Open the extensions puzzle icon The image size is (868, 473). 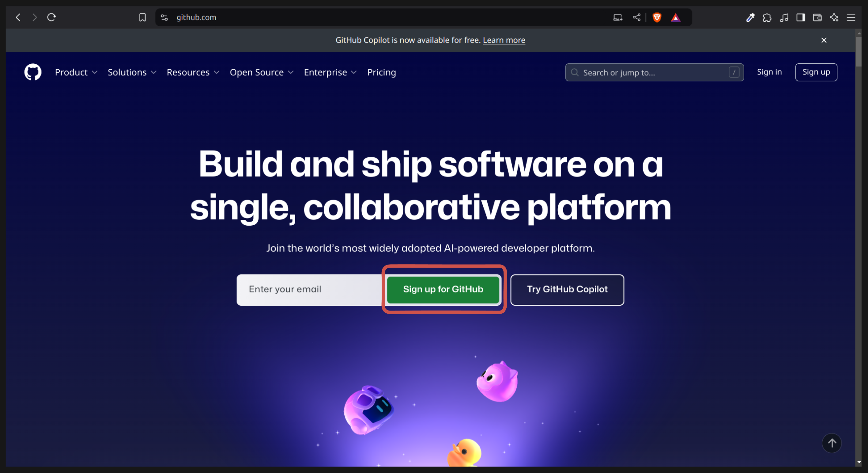767,17
